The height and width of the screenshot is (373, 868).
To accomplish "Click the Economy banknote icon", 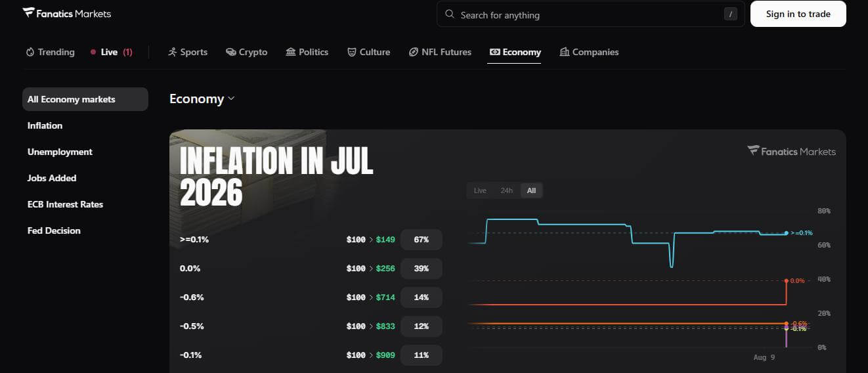I will coord(494,52).
